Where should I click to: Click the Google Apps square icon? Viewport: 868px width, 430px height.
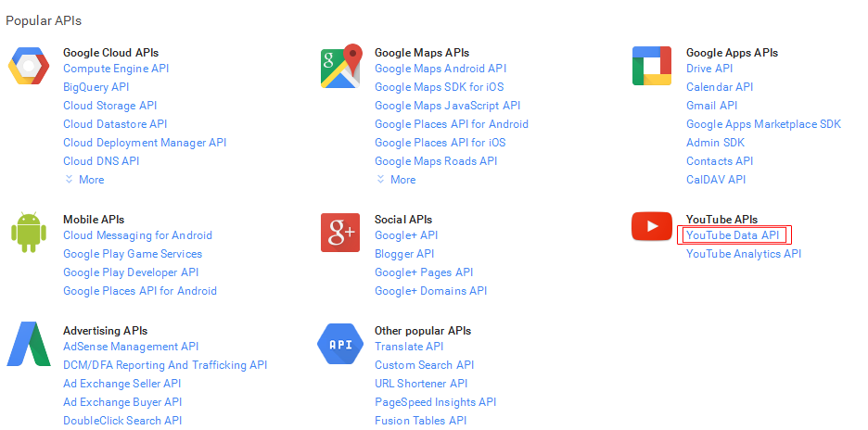[x=651, y=67]
